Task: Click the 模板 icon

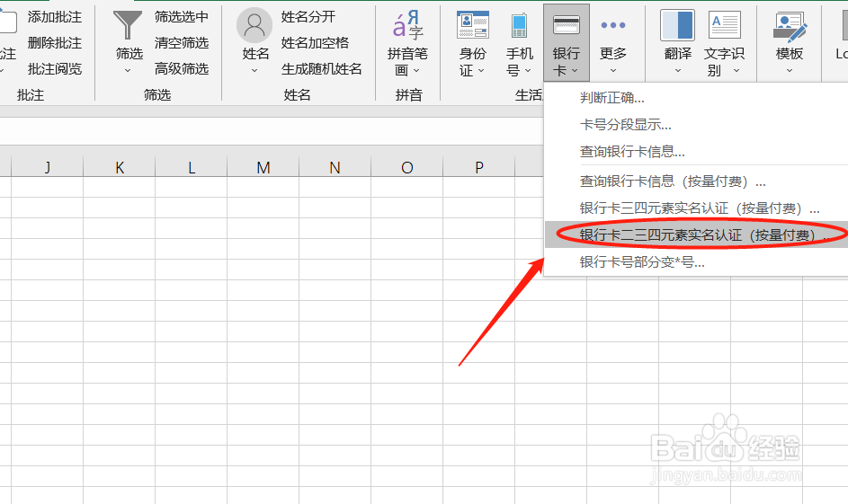Action: coord(790,27)
